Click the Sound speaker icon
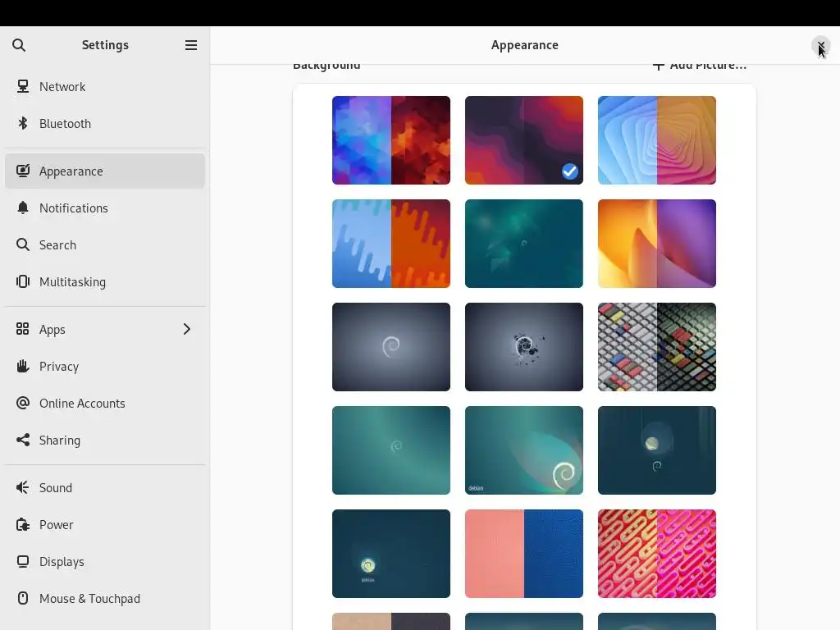840x630 pixels. pos(22,487)
